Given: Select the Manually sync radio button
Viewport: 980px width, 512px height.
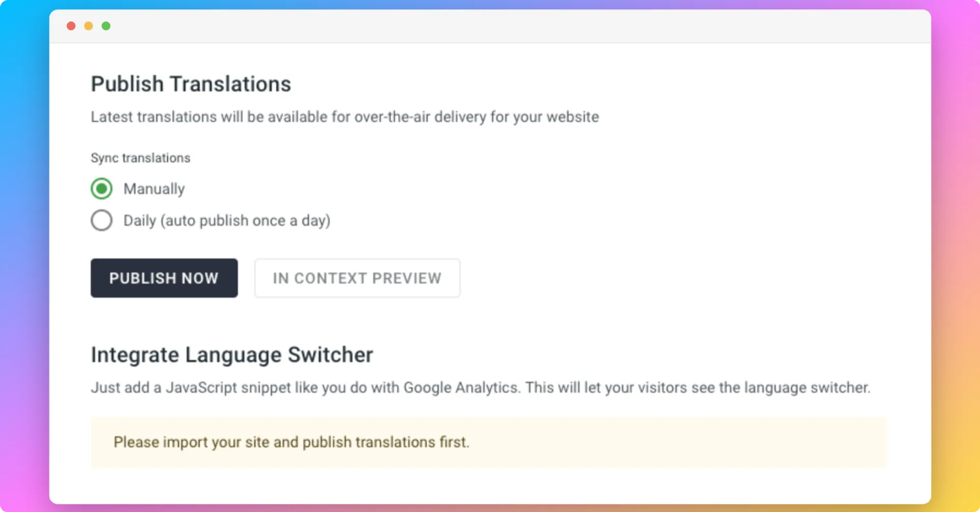Looking at the screenshot, I should 102,189.
